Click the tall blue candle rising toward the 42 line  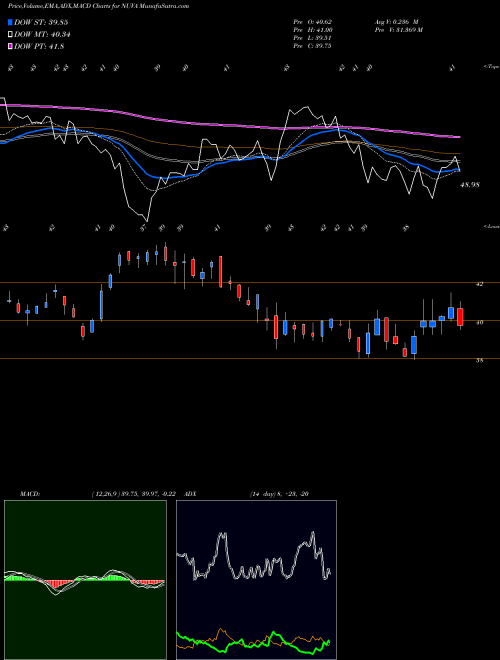[101, 305]
